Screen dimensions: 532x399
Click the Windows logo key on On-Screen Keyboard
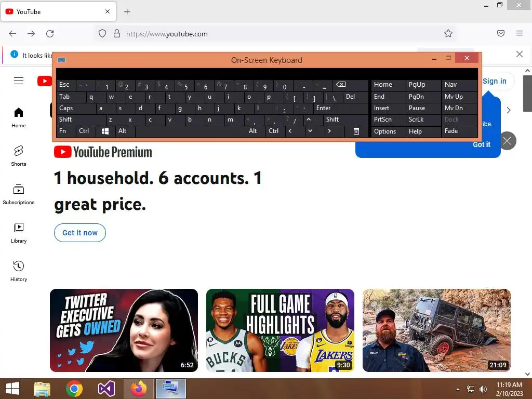click(x=105, y=131)
